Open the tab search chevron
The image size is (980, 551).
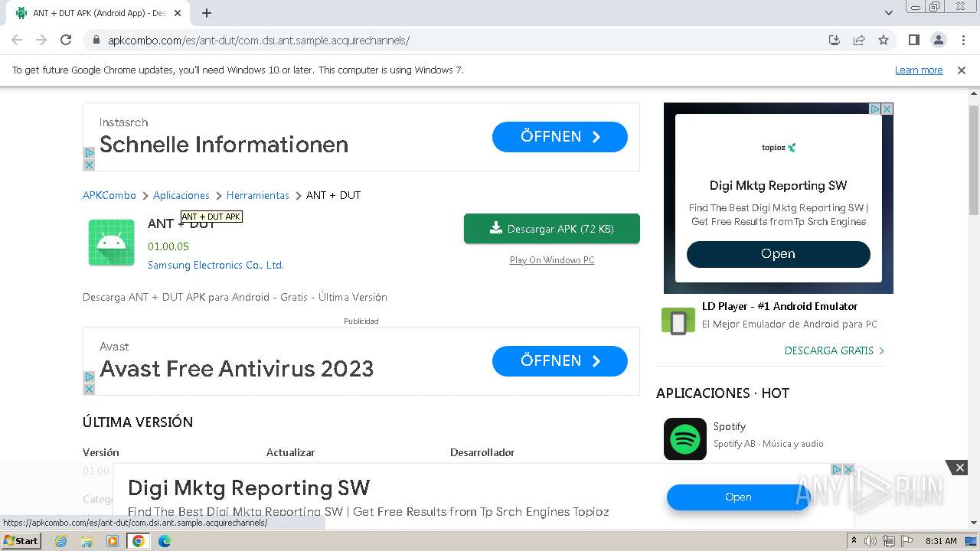pyautogui.click(x=889, y=13)
